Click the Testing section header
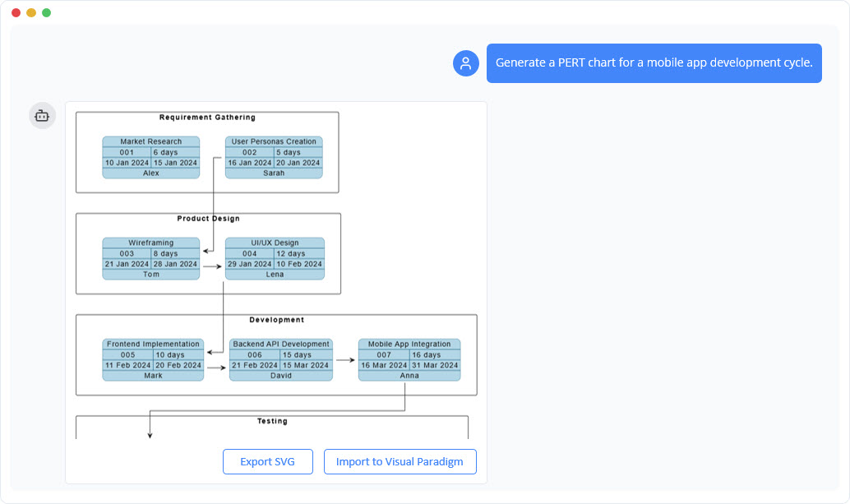Image resolution: width=850 pixels, height=504 pixels. [x=271, y=421]
